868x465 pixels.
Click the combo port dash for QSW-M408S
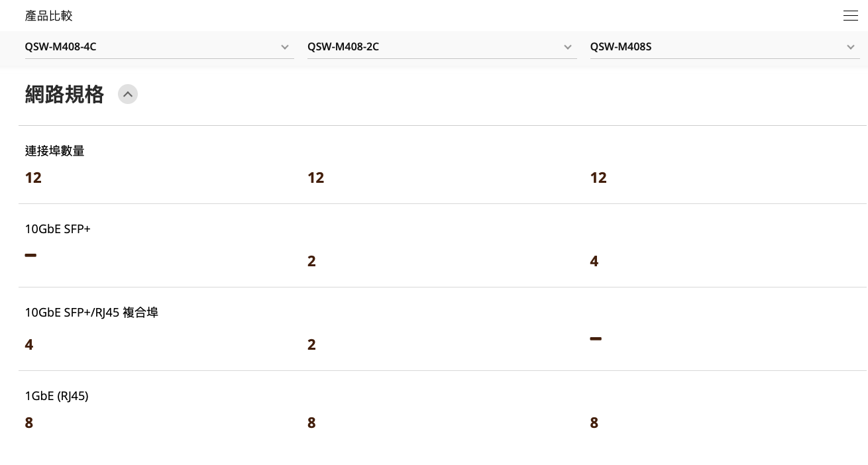pos(596,338)
